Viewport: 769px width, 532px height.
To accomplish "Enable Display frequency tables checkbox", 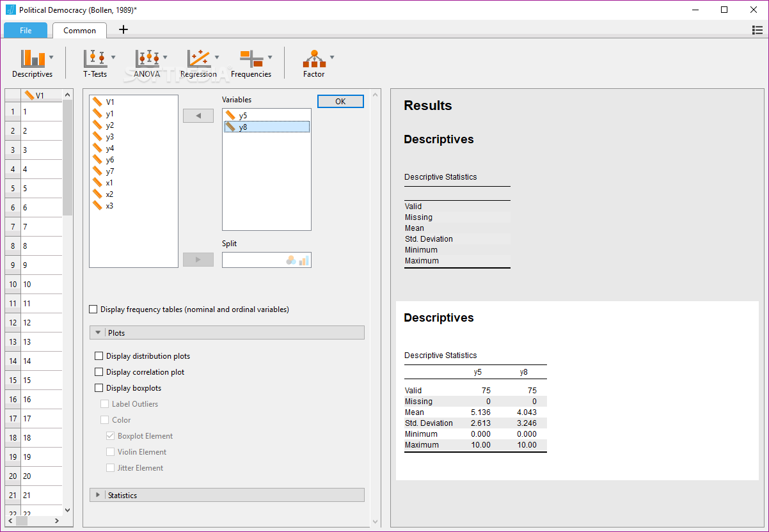I will click(94, 309).
